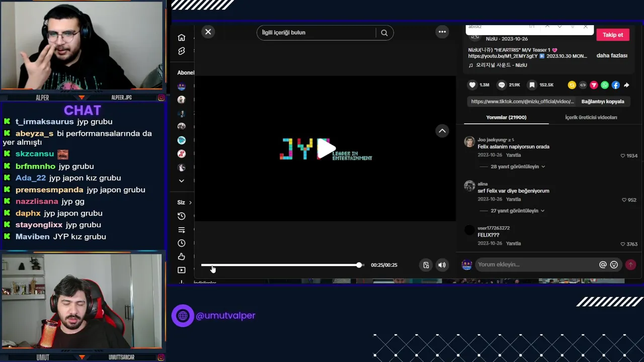Play the JYP video with the center play button
This screenshot has width=644, height=362.
[326, 149]
